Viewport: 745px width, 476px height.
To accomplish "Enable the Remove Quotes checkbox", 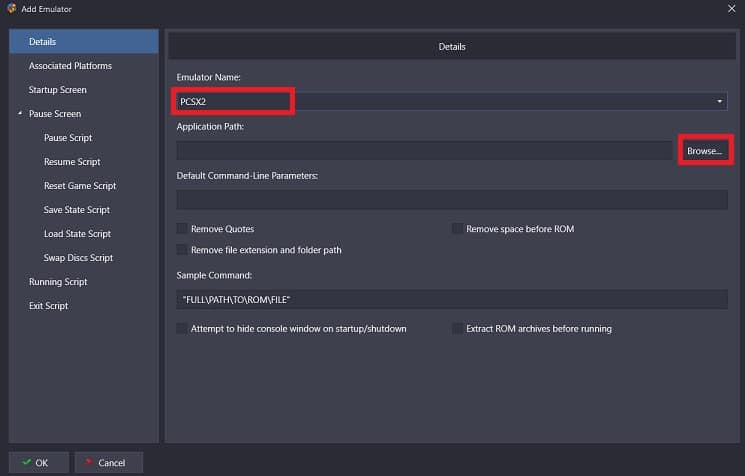I will tap(182, 228).
